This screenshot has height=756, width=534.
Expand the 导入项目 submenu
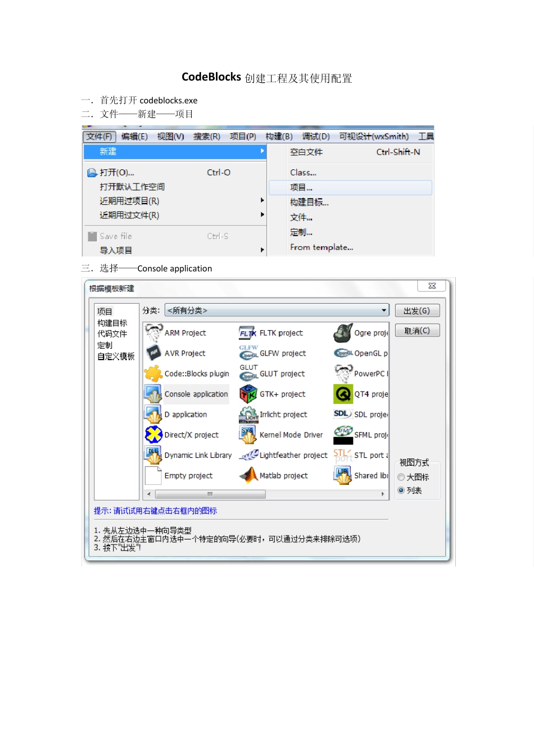pyautogui.click(x=262, y=250)
